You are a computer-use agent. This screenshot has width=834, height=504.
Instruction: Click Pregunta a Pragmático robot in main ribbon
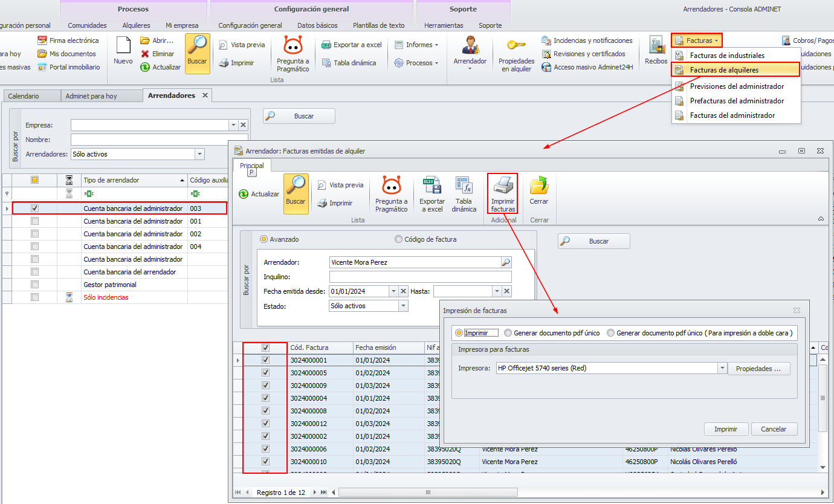click(293, 48)
